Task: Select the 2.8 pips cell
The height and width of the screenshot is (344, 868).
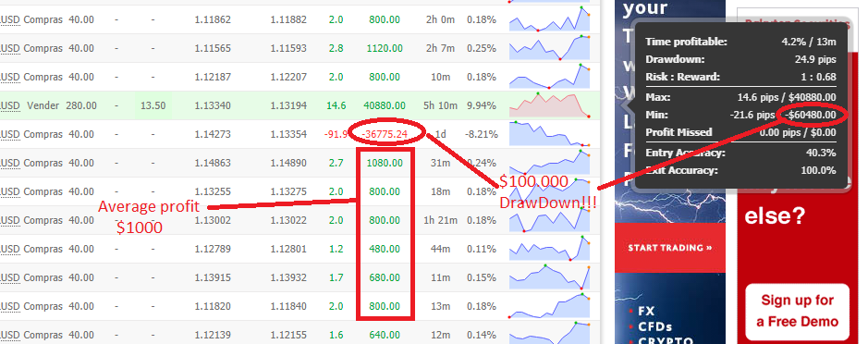Action: coord(336,48)
